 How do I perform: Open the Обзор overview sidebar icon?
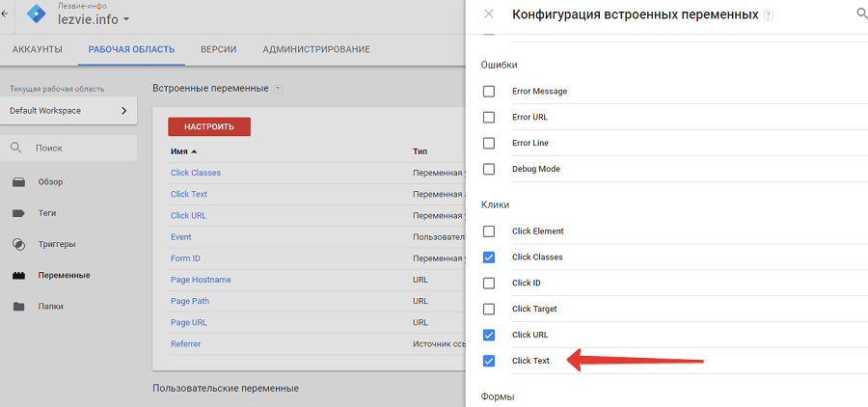[x=18, y=182]
